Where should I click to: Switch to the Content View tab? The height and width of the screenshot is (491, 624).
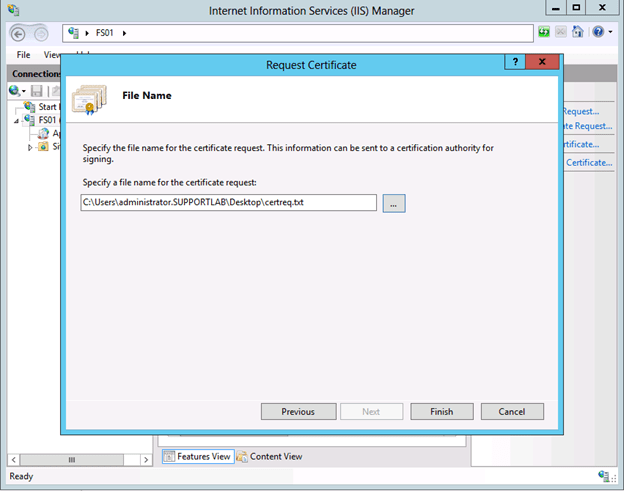click(269, 456)
